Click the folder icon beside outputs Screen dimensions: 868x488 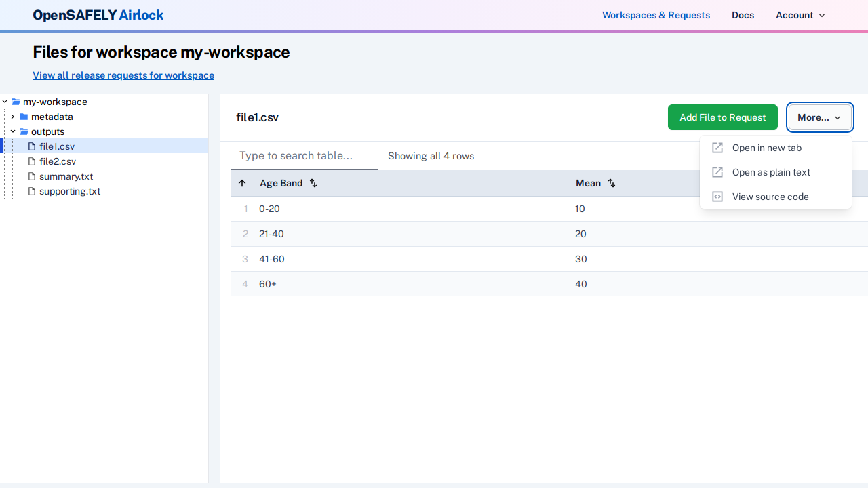pos(23,131)
